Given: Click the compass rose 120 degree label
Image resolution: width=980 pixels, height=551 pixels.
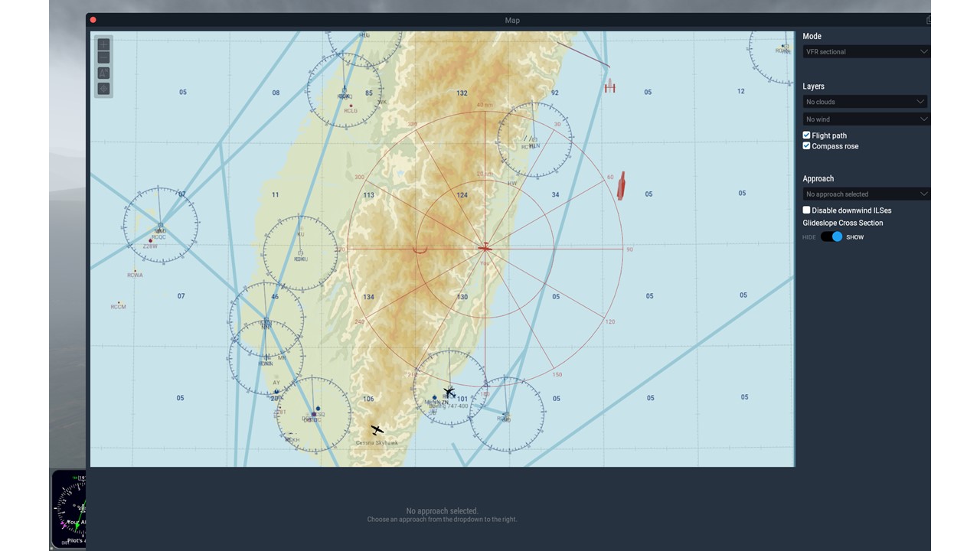Looking at the screenshot, I should coord(610,321).
